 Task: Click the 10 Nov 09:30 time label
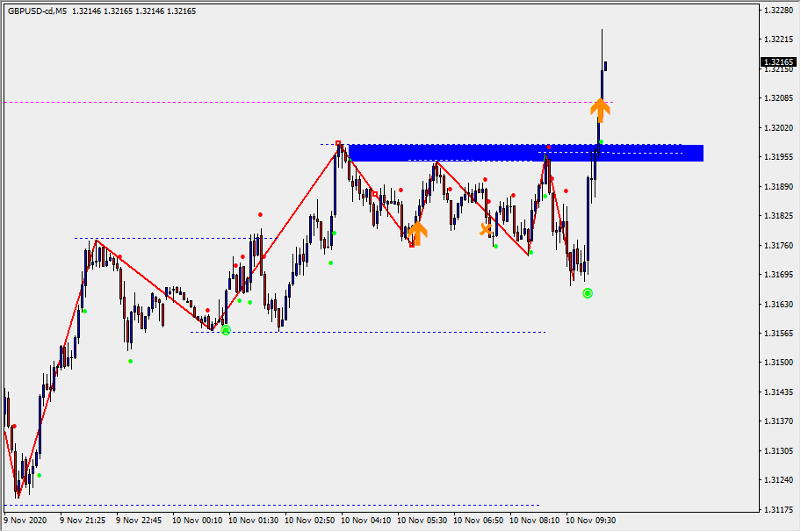point(590,520)
